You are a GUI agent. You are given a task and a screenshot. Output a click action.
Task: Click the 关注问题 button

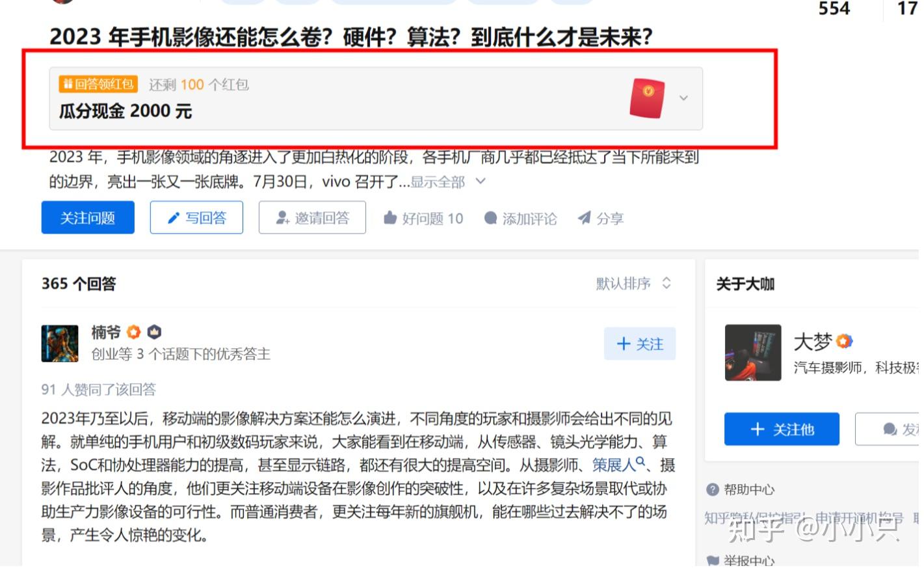point(88,219)
